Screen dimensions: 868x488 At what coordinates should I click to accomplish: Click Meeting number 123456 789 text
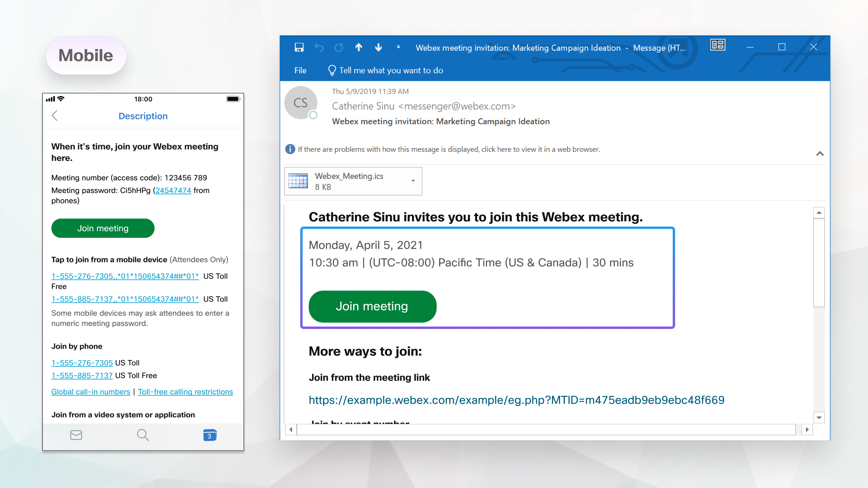pyautogui.click(x=129, y=177)
